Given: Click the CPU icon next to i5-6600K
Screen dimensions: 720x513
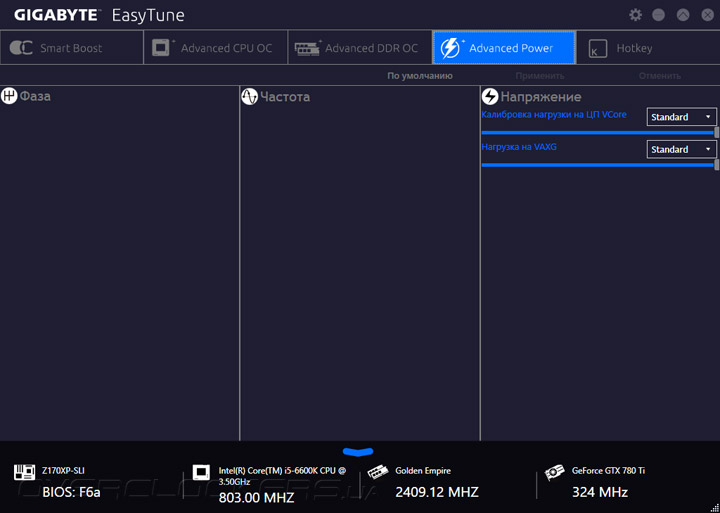Looking at the screenshot, I should [201, 472].
